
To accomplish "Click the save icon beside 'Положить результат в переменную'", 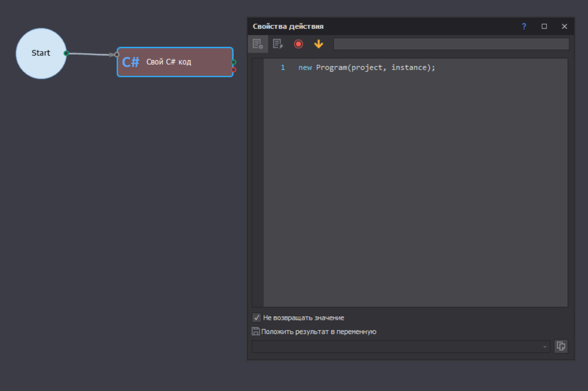I will point(256,332).
